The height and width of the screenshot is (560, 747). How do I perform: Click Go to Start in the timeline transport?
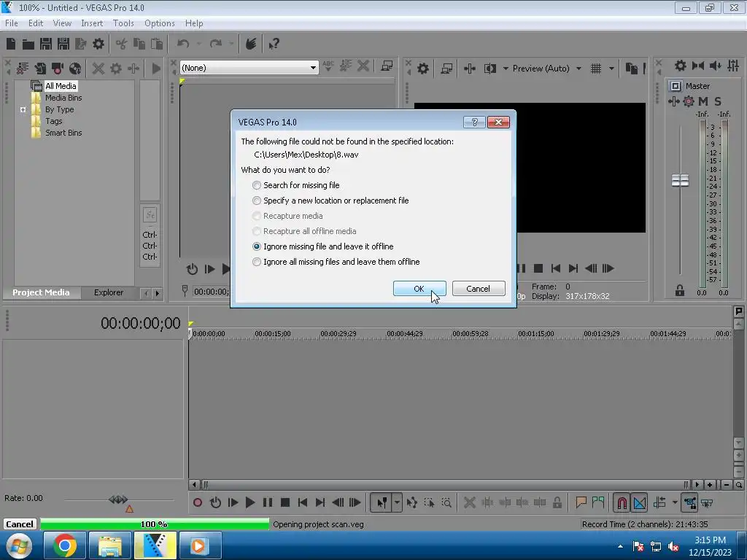(303, 502)
